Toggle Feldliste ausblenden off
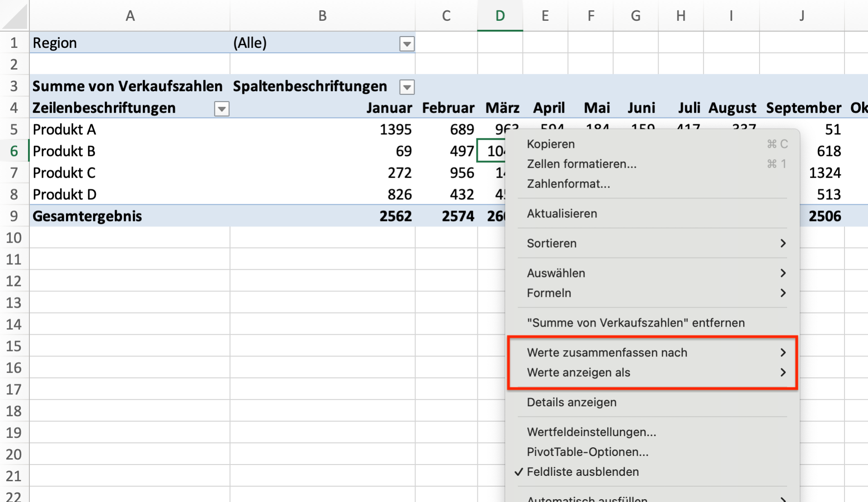The image size is (868, 502). (583, 471)
